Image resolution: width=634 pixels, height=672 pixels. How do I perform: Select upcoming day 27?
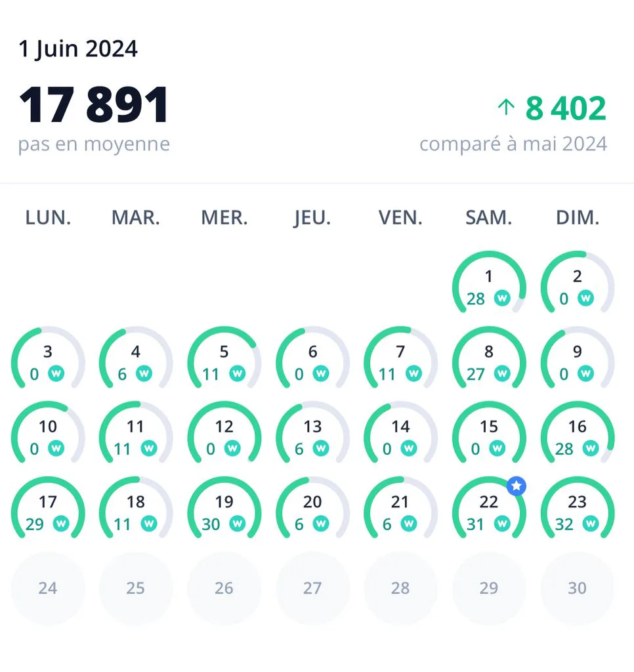312,588
